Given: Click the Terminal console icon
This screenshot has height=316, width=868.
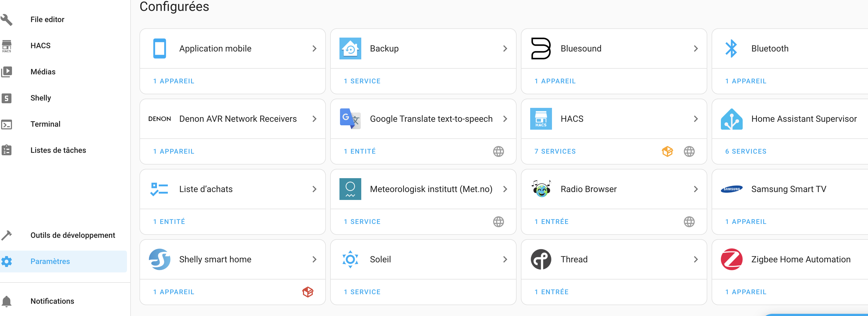Looking at the screenshot, I should 6,124.
